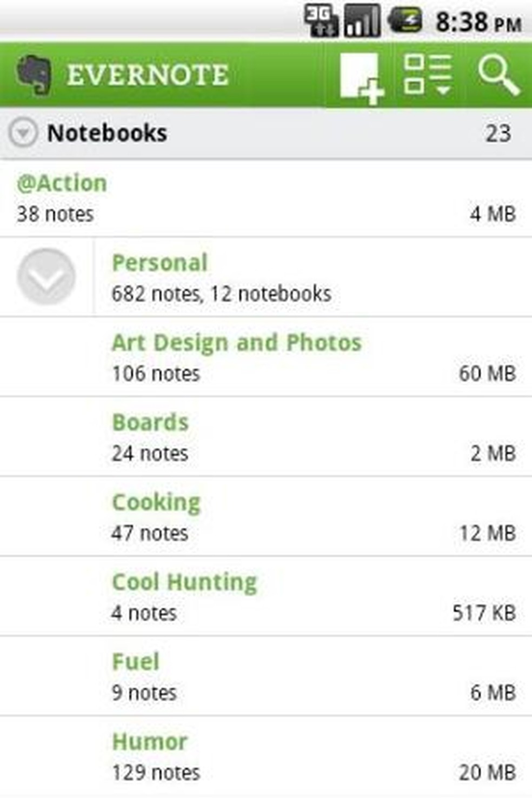
Task: Open the @Action notebook
Action: pos(62,184)
